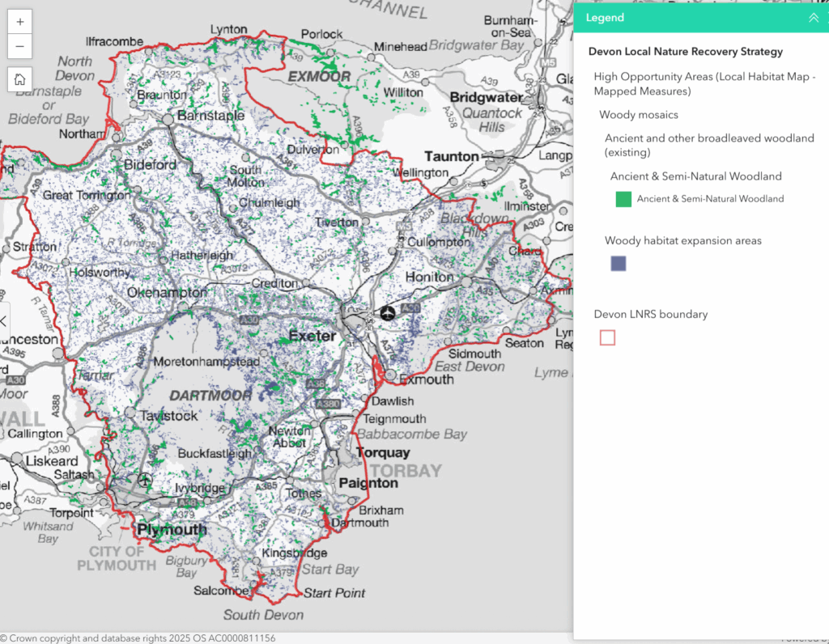This screenshot has height=644, width=829.
Task: Click the Plymouth city label
Action: coord(172,530)
